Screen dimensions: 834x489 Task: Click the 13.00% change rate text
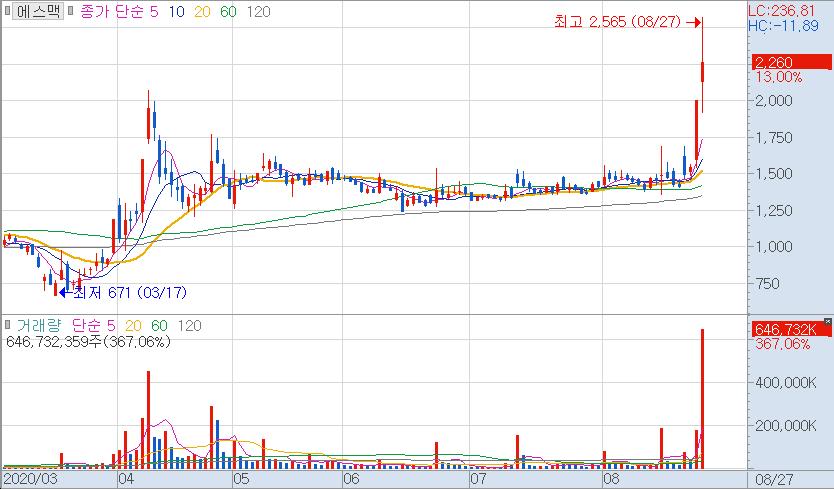tap(779, 77)
